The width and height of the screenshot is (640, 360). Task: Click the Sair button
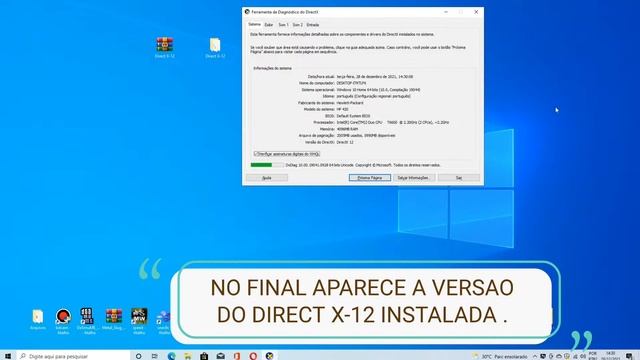[459, 178]
